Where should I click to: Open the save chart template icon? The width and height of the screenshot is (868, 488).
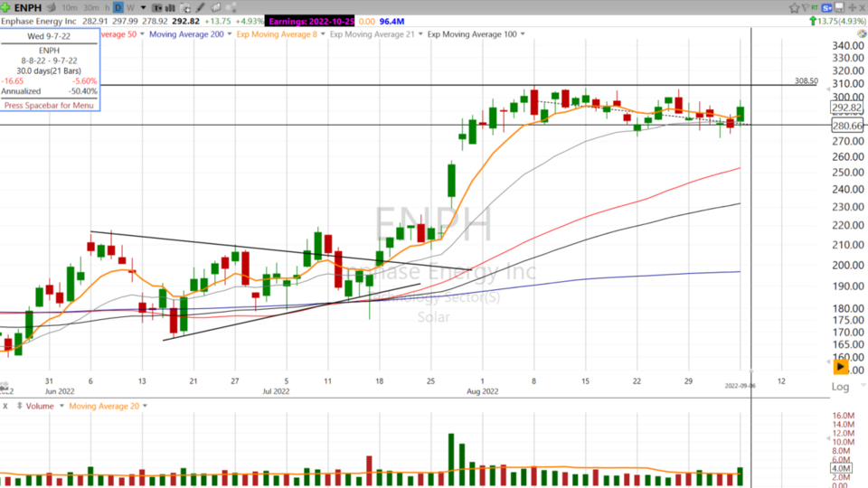coord(839,7)
